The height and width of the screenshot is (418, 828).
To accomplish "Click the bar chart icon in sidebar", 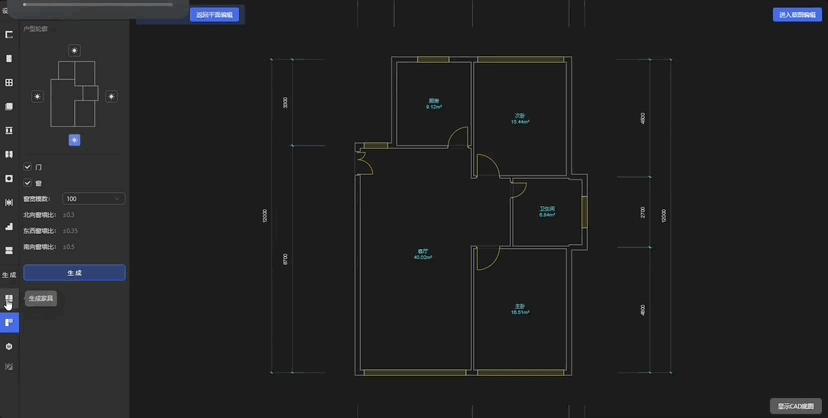I will [9, 226].
